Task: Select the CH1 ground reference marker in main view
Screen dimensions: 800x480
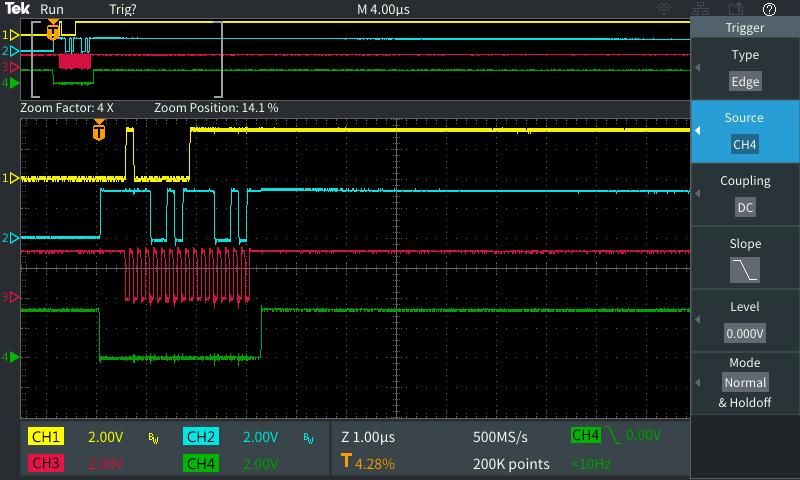Action: (11, 178)
